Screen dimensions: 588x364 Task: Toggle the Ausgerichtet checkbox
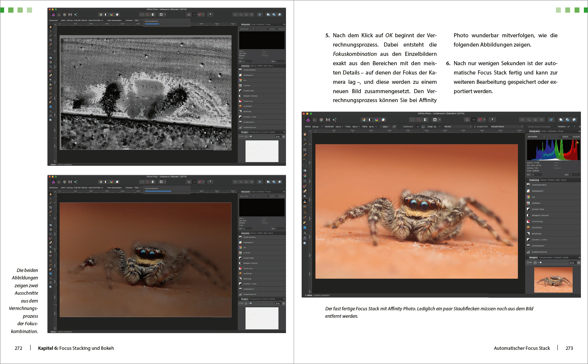pos(475,127)
